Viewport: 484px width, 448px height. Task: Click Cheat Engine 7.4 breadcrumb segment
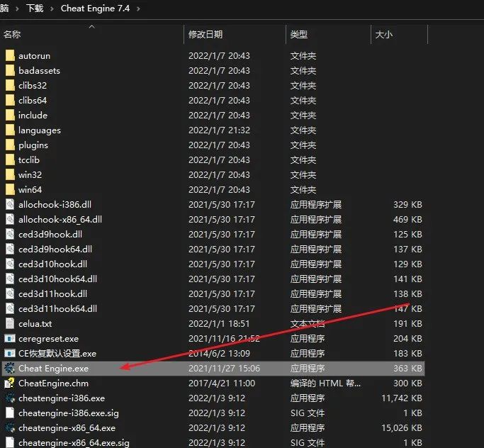click(95, 9)
